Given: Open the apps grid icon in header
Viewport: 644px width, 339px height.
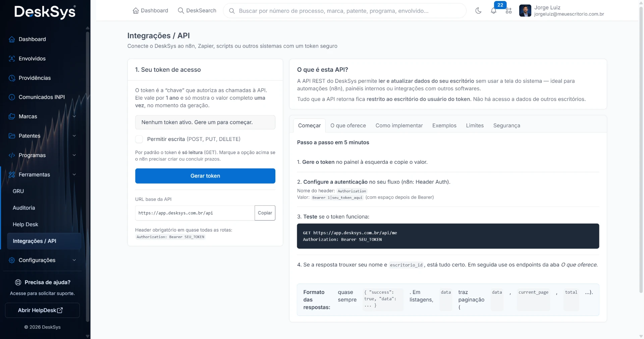Looking at the screenshot, I should 508,11.
